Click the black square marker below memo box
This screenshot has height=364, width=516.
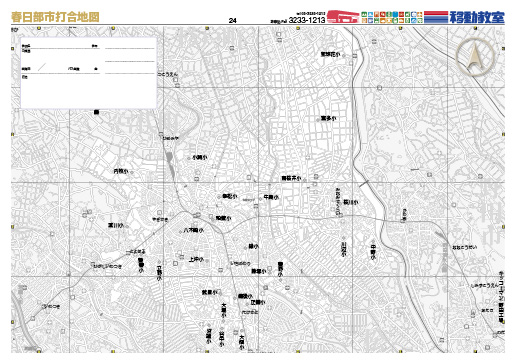pos(96,112)
